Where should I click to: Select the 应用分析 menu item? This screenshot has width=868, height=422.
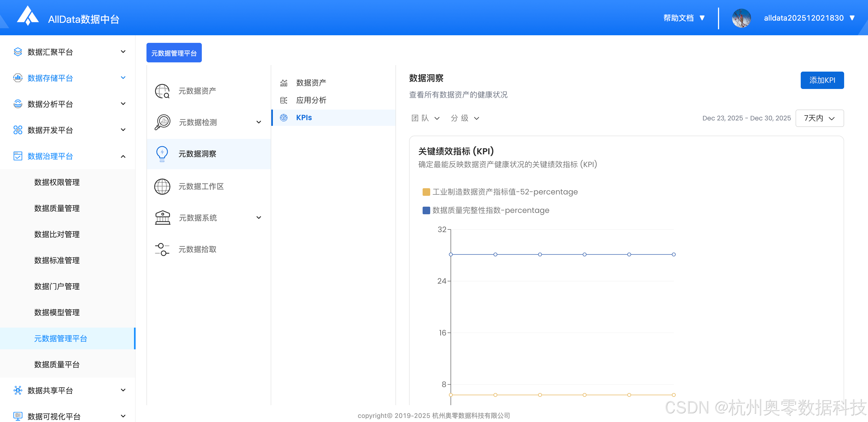click(x=311, y=100)
